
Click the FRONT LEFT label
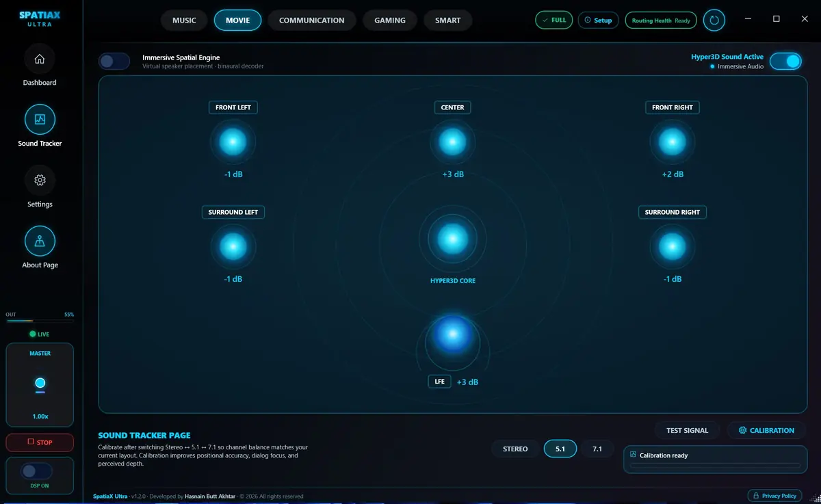[233, 107]
